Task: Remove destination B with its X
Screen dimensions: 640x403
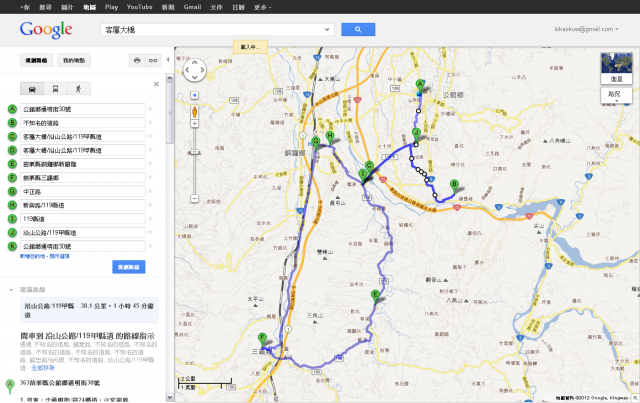Action: [150, 122]
